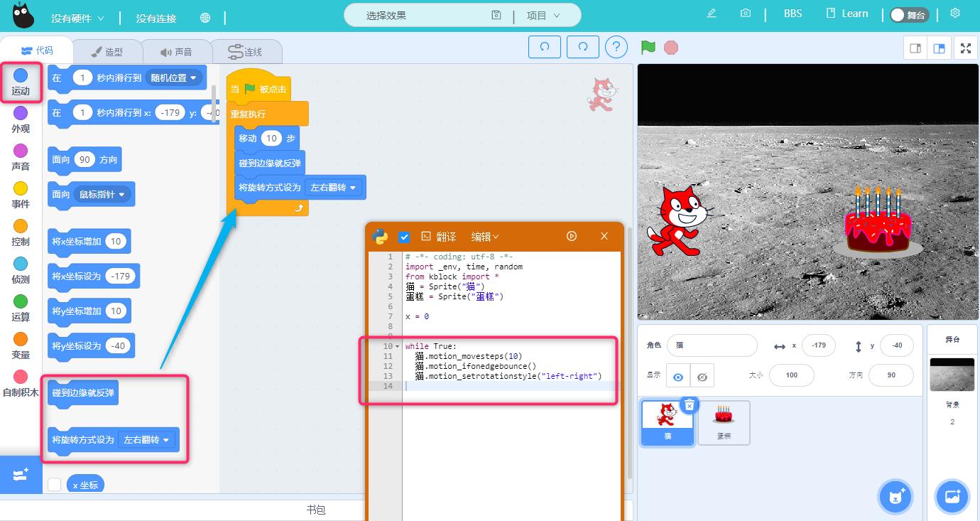Switch to the 代码 code tab
Image resolution: width=980 pixels, height=521 pixels.
(x=37, y=50)
